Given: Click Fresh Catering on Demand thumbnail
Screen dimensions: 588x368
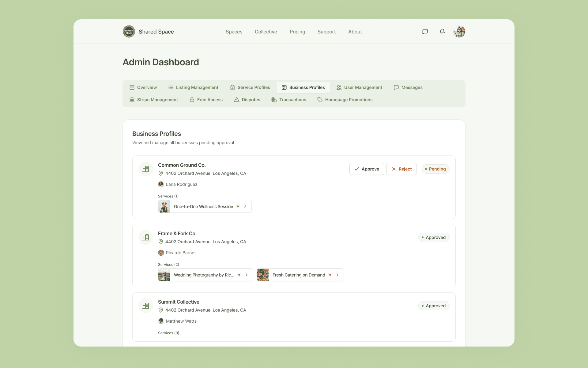Looking at the screenshot, I should pos(263,275).
